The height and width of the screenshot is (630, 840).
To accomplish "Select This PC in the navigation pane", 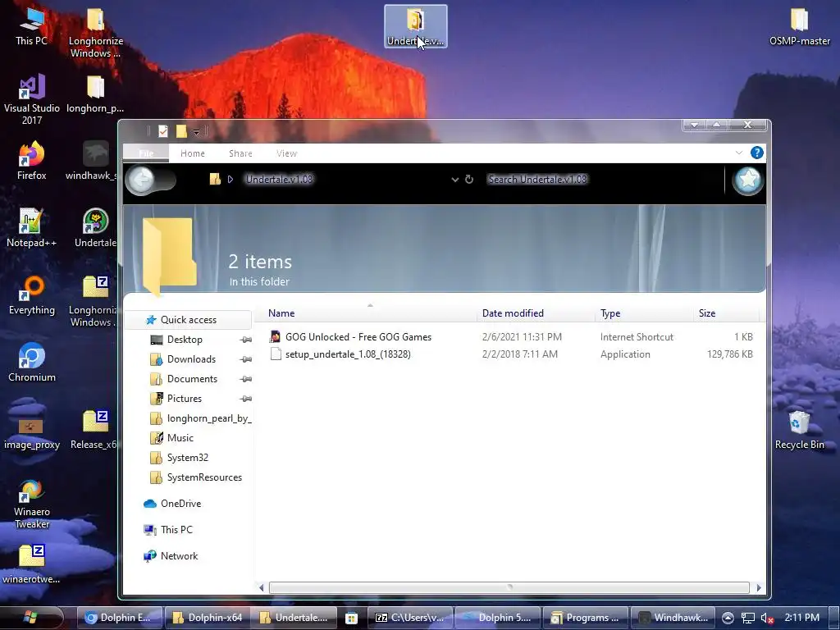I will click(176, 530).
